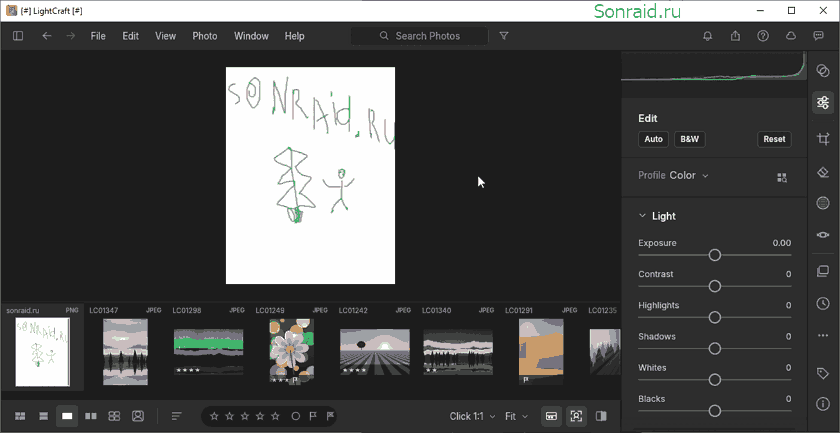Switch to Photo Grid view

click(x=20, y=416)
